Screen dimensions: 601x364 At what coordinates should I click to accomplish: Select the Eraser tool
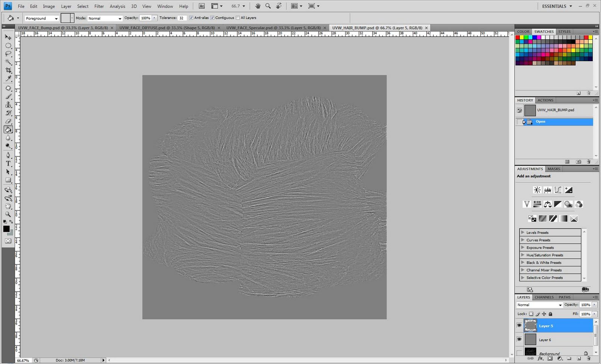click(x=8, y=121)
